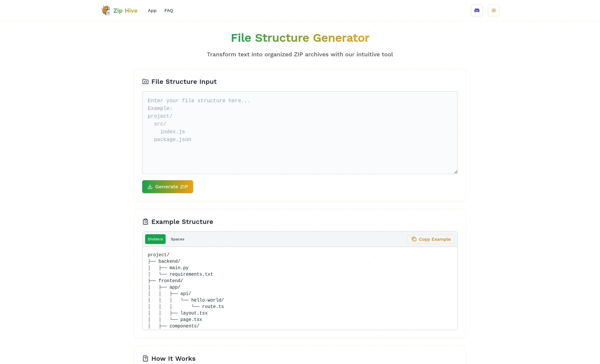Click the project/ line in example structure
This screenshot has height=364, width=600.
tap(158, 255)
